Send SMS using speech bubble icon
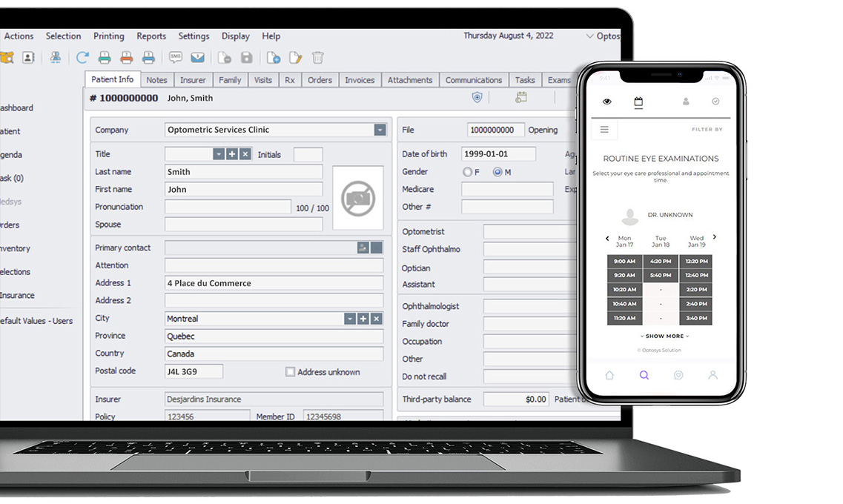Image resolution: width=843 pixels, height=504 pixels. [175, 57]
